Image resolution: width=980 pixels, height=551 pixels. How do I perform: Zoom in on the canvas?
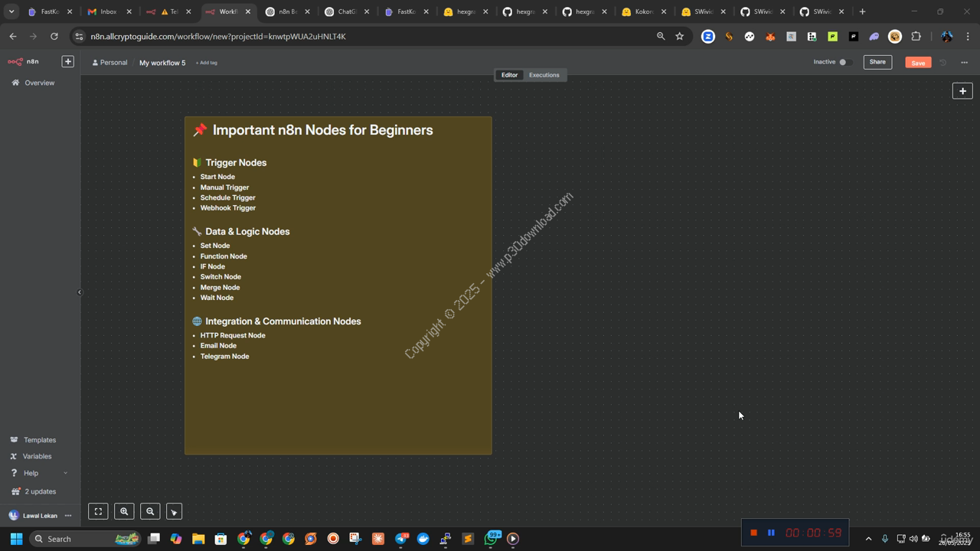(x=124, y=511)
